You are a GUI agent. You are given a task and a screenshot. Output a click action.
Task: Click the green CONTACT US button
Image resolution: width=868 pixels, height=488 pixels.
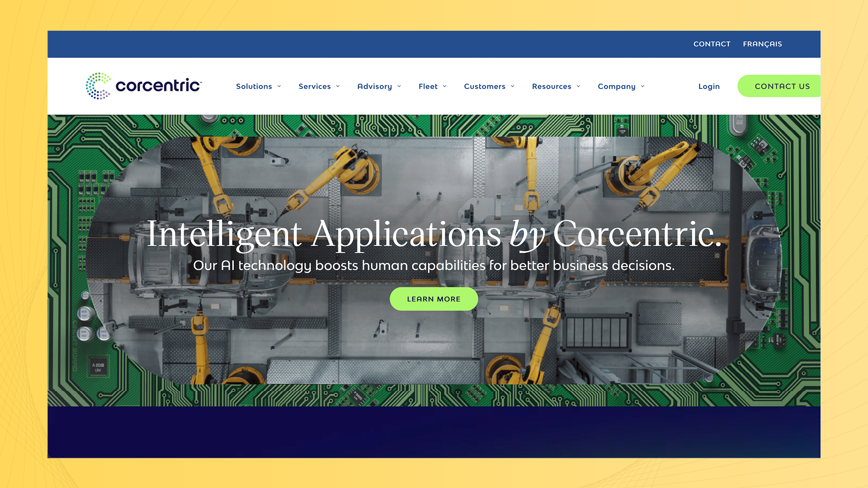pyautogui.click(x=779, y=86)
